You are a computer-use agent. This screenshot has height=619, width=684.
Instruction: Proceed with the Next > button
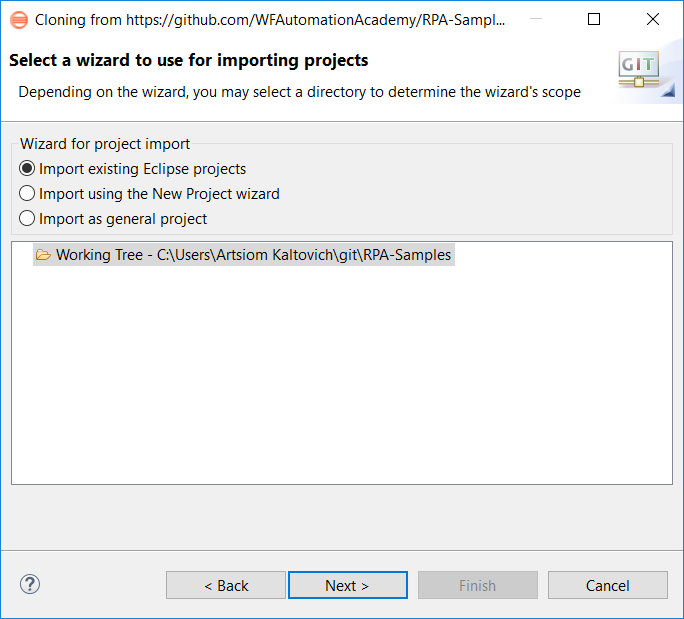pos(348,585)
